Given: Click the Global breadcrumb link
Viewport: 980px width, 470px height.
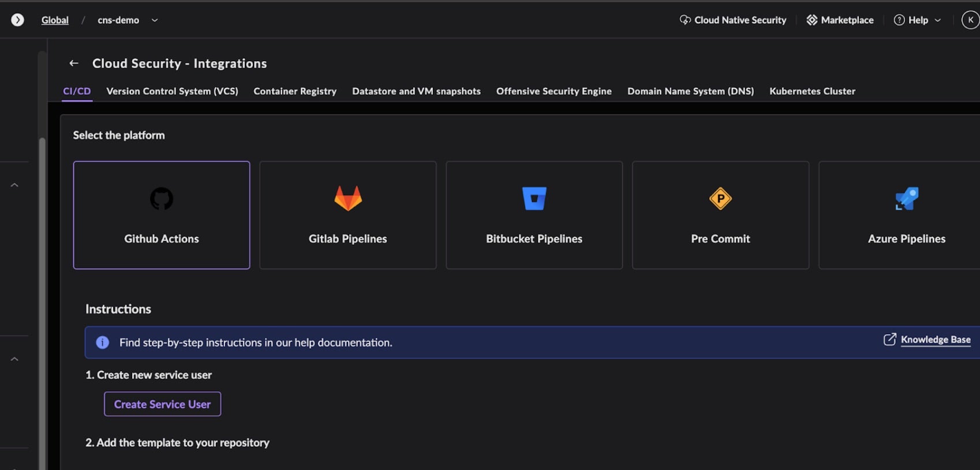Looking at the screenshot, I should coord(55,20).
